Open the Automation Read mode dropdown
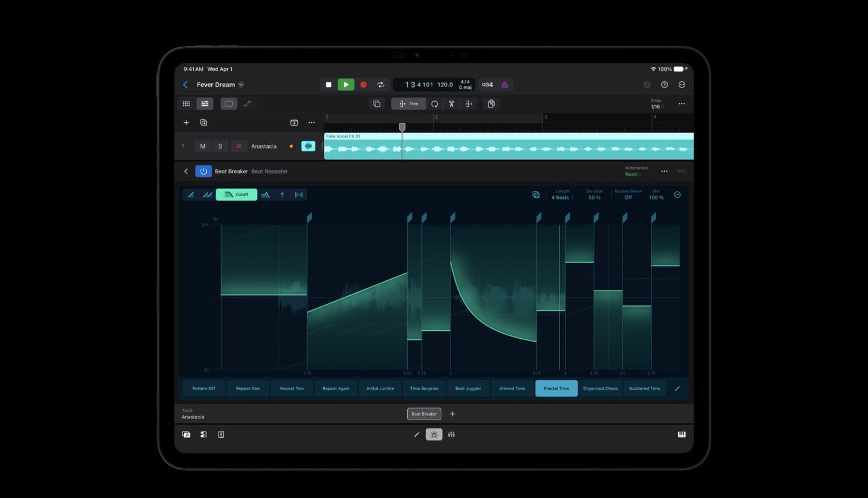This screenshot has height=498, width=868. click(x=633, y=175)
